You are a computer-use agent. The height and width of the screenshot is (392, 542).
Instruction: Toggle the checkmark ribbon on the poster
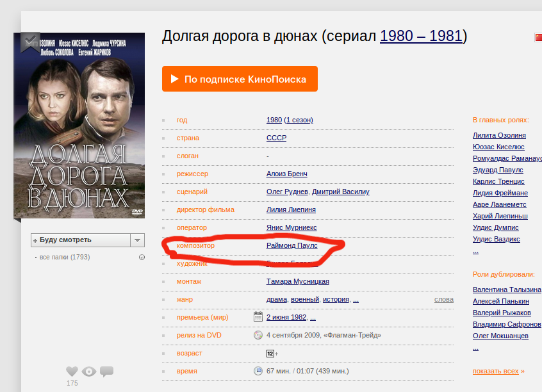(x=30, y=42)
